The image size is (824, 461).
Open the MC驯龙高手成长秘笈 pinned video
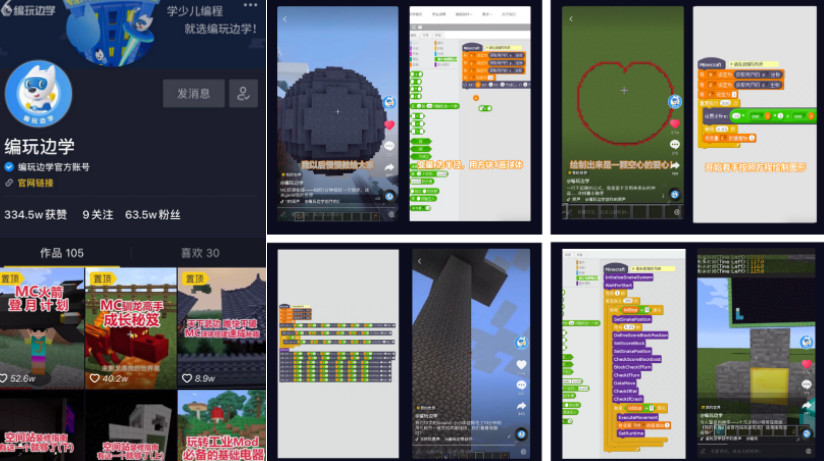coord(131,328)
